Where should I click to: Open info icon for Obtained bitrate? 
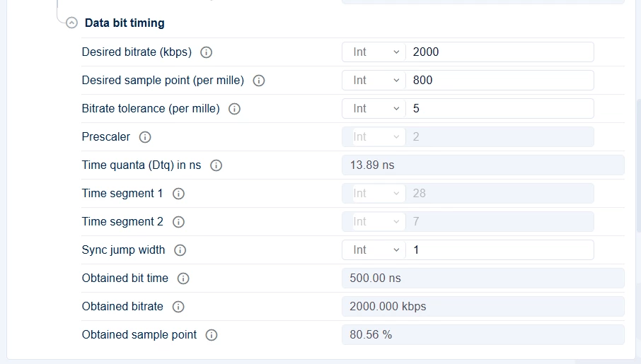point(178,307)
